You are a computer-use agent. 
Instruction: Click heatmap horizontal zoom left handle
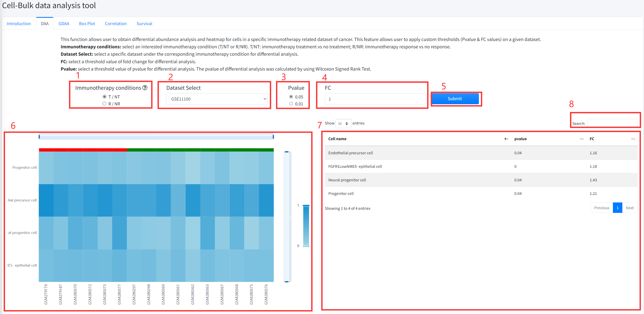(x=39, y=137)
